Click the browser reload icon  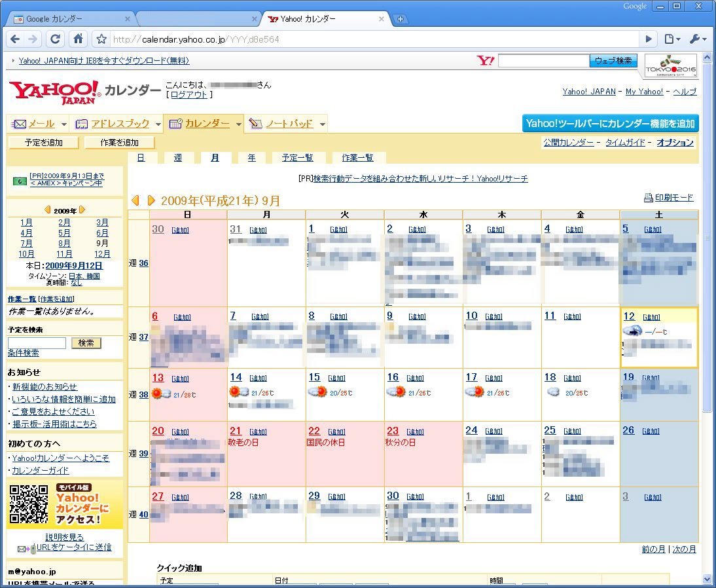click(x=56, y=39)
